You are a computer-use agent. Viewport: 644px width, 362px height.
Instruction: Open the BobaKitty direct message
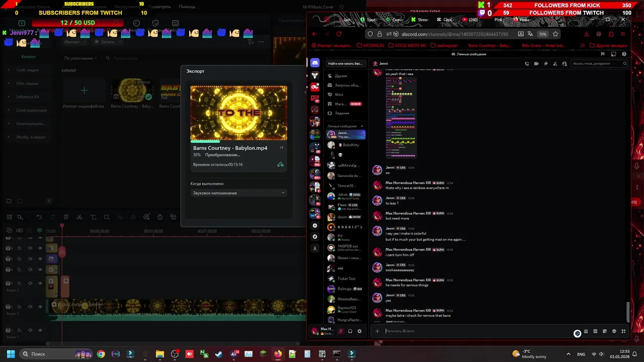[x=346, y=145]
